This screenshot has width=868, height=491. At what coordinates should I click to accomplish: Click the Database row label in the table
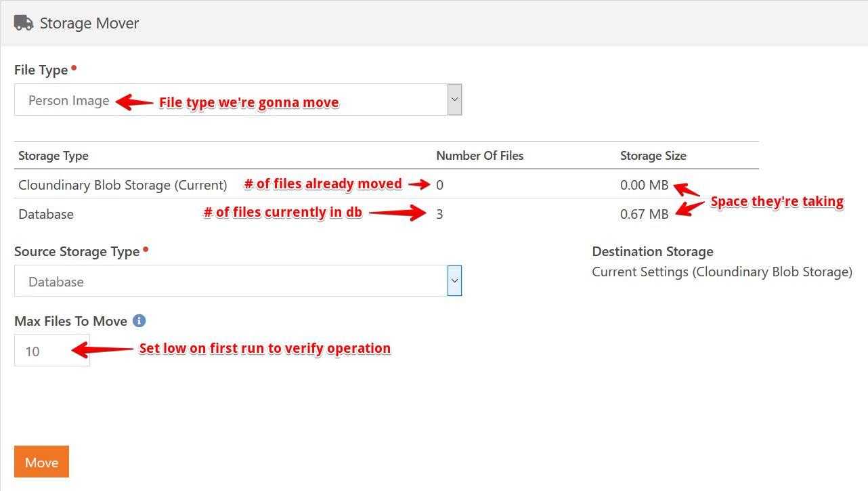(x=46, y=215)
